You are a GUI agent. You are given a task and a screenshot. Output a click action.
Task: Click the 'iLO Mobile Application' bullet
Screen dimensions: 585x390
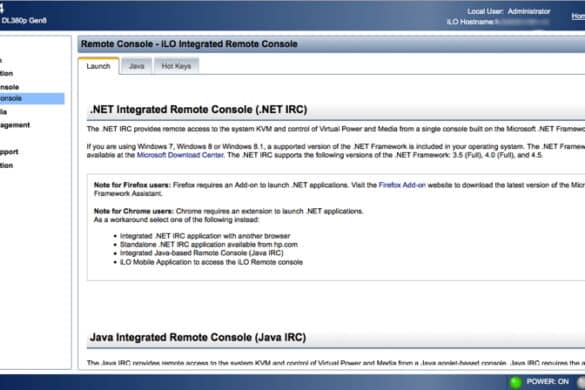pyautogui.click(x=211, y=262)
